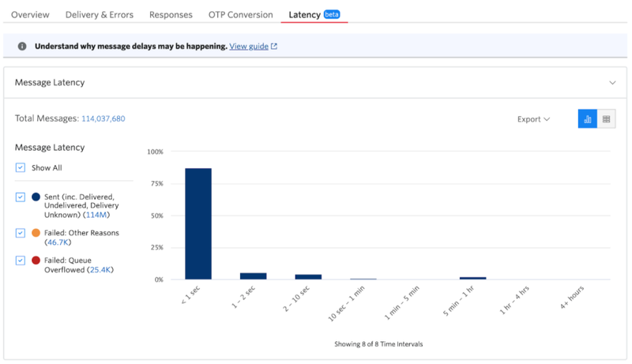Open the View guide link
This screenshot has height=364, width=632.
249,47
